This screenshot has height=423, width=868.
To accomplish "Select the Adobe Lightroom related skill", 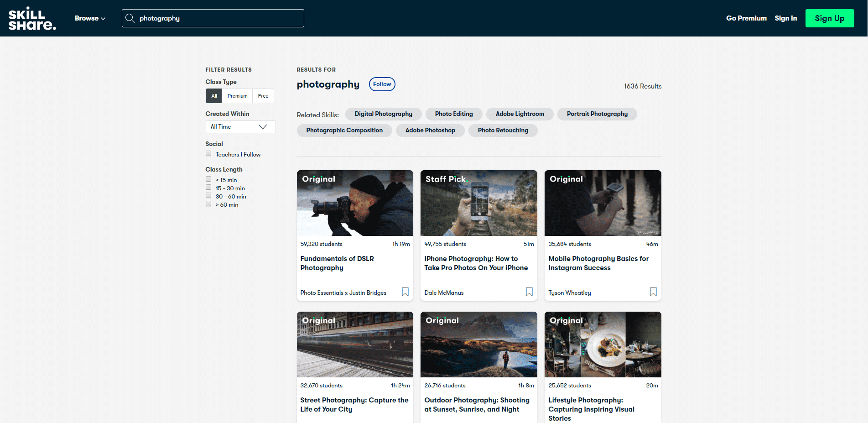I will tap(520, 114).
